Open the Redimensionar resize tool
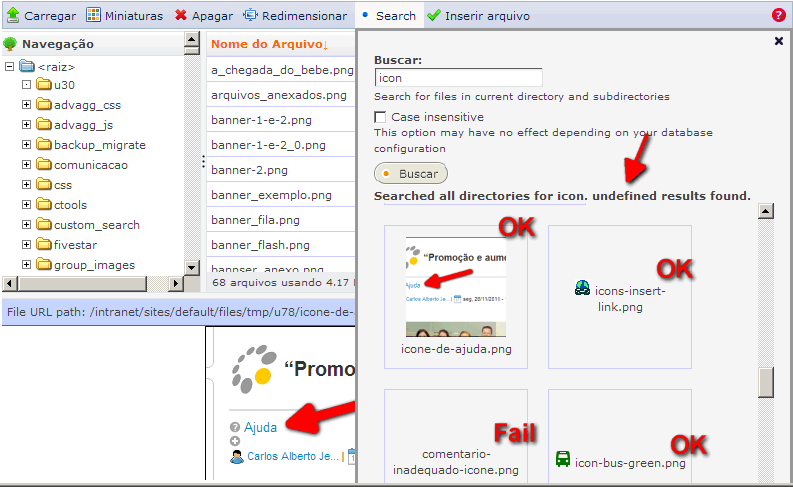The image size is (793, 487). pos(295,16)
